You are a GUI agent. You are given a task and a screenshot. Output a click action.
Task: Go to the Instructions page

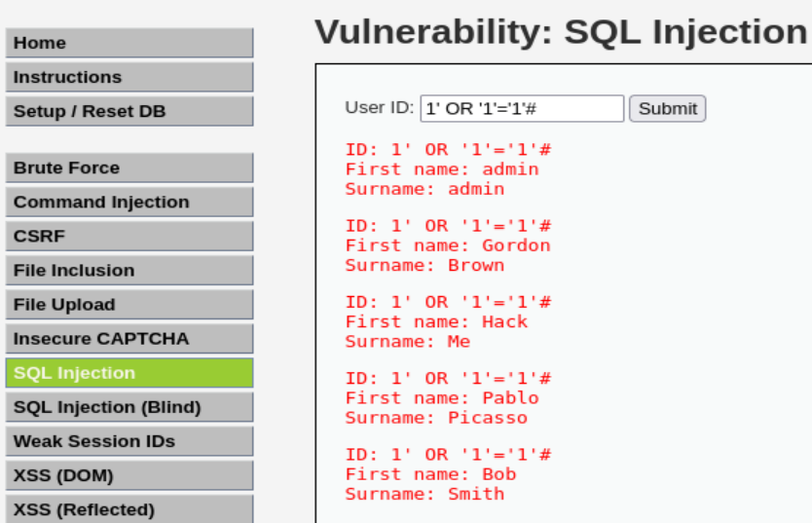click(x=129, y=77)
